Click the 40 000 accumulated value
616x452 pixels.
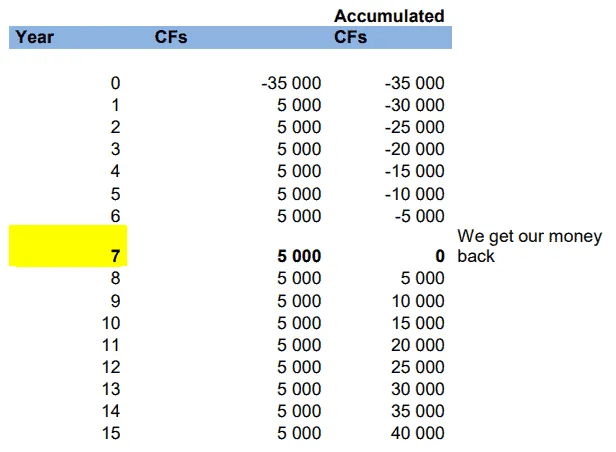click(x=417, y=433)
